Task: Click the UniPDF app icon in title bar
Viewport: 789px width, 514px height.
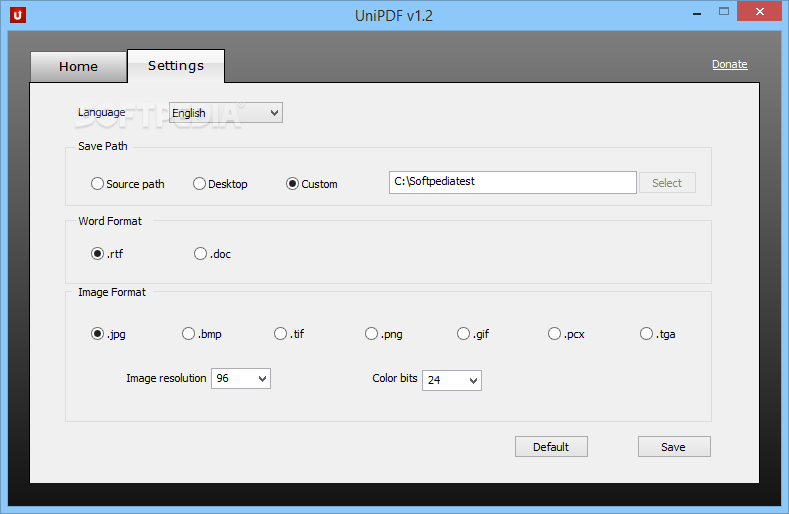Action: pyautogui.click(x=18, y=15)
